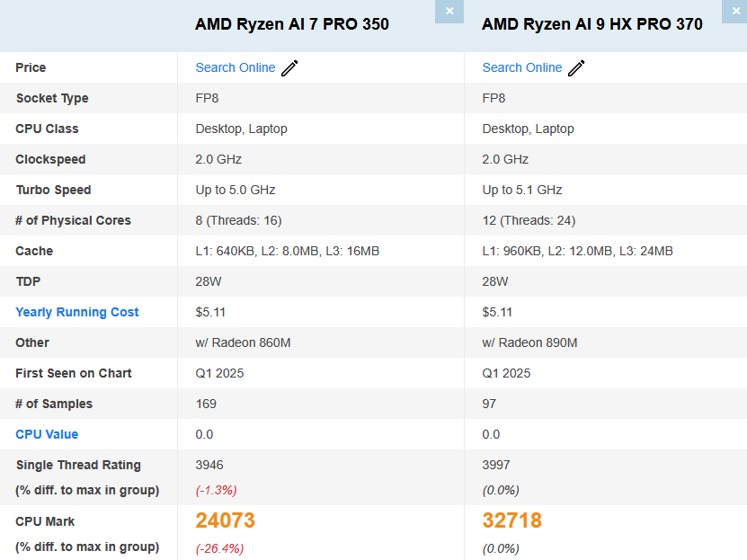Edit price pencil icon for Ryzen AI 7 PRO 350
Image resolution: width=747 pixels, height=560 pixels.
tap(289, 68)
